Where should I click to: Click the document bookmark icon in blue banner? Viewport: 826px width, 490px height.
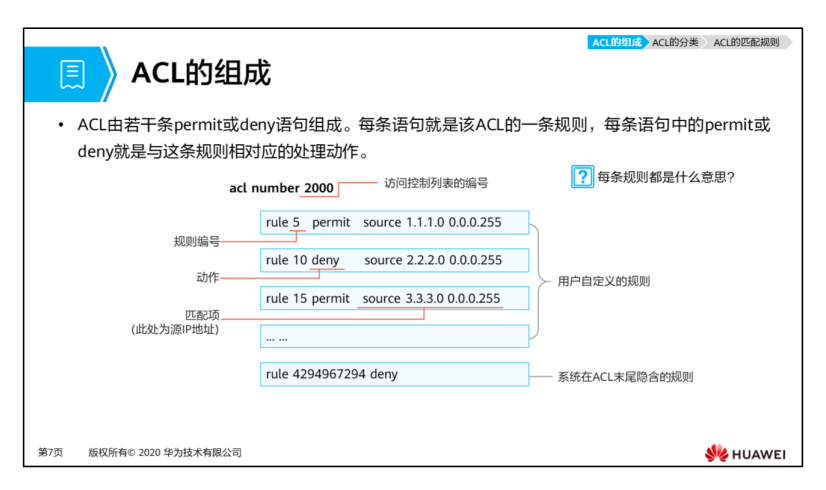[72, 74]
